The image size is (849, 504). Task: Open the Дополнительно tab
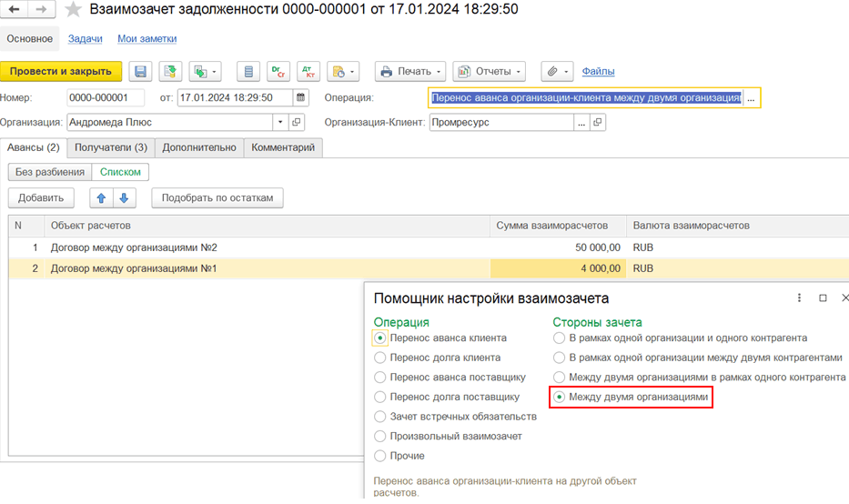point(199,147)
